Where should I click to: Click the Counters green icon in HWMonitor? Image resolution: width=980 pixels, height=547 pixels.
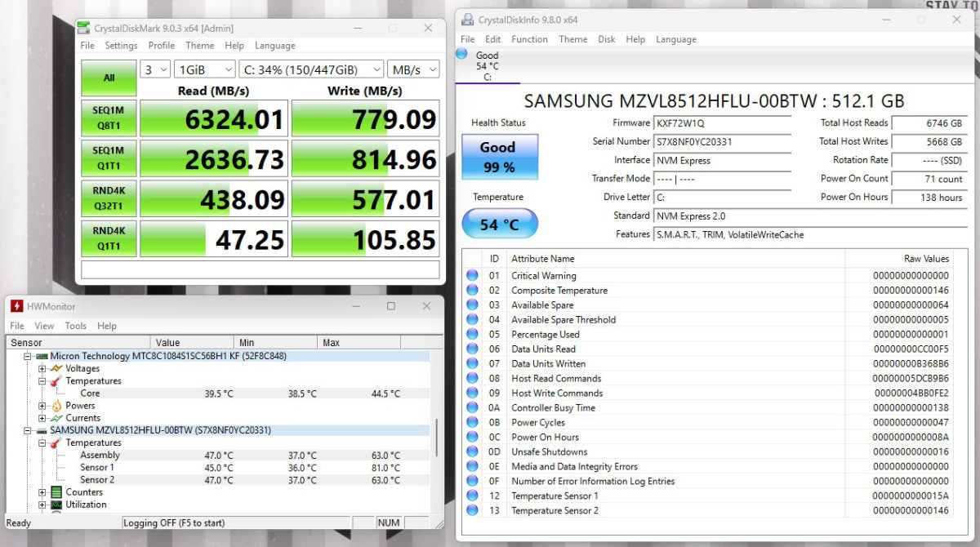[x=56, y=492]
